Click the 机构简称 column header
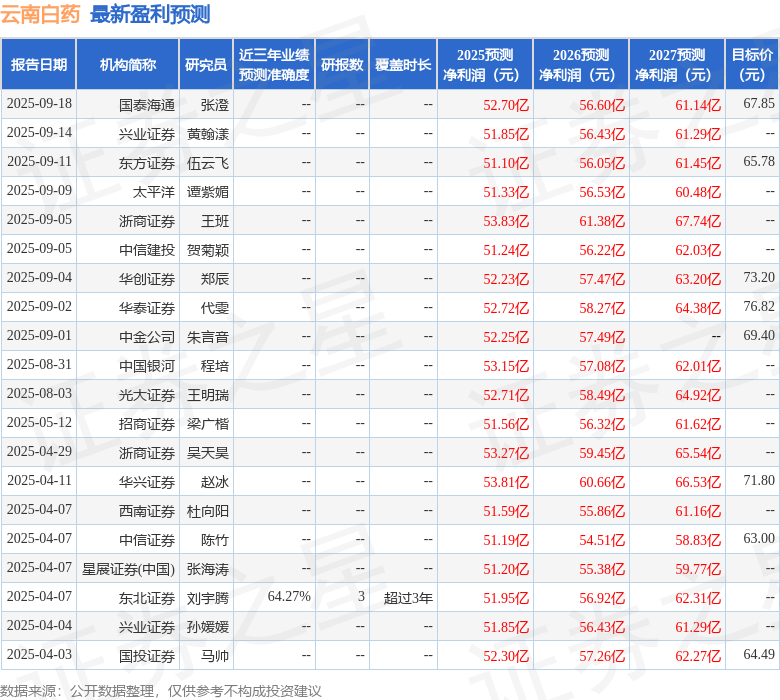Screen dimensions: 780x700 [x=128, y=65]
